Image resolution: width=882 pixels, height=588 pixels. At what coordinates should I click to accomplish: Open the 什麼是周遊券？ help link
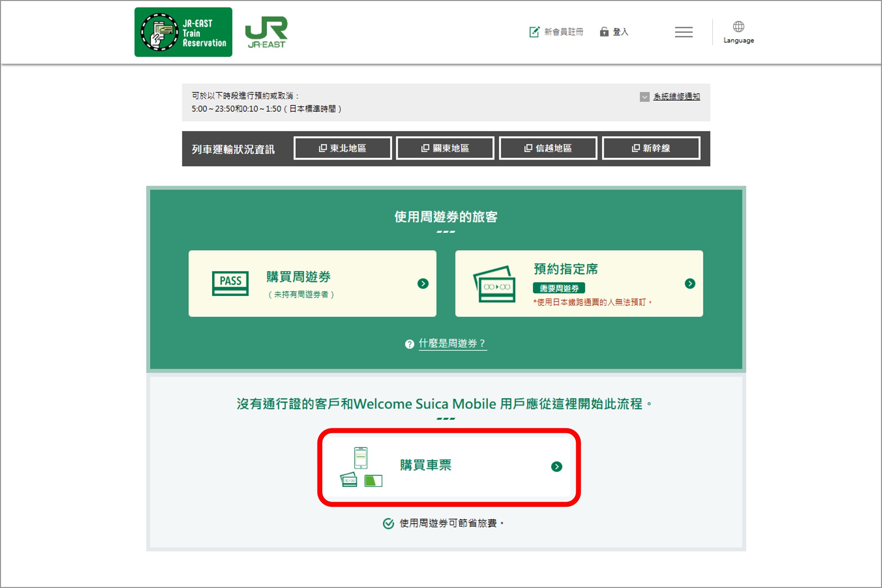click(x=452, y=343)
